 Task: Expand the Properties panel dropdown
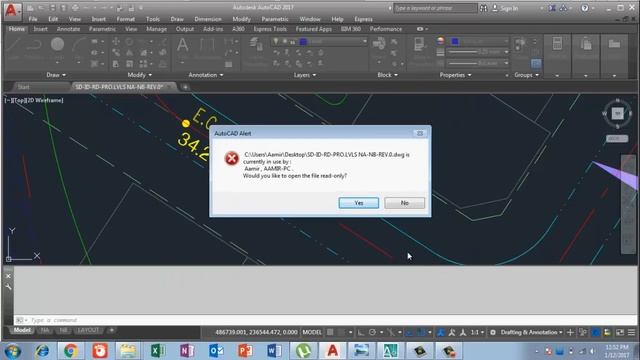coord(455,75)
